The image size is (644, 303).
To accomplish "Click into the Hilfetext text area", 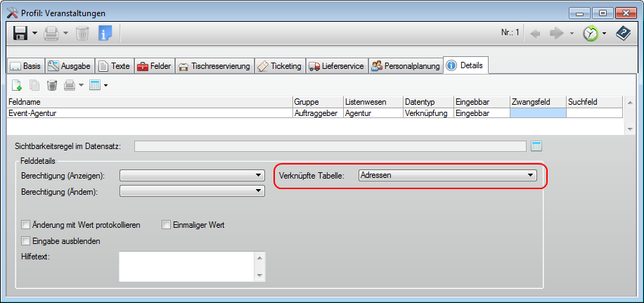I will pyautogui.click(x=186, y=266).
